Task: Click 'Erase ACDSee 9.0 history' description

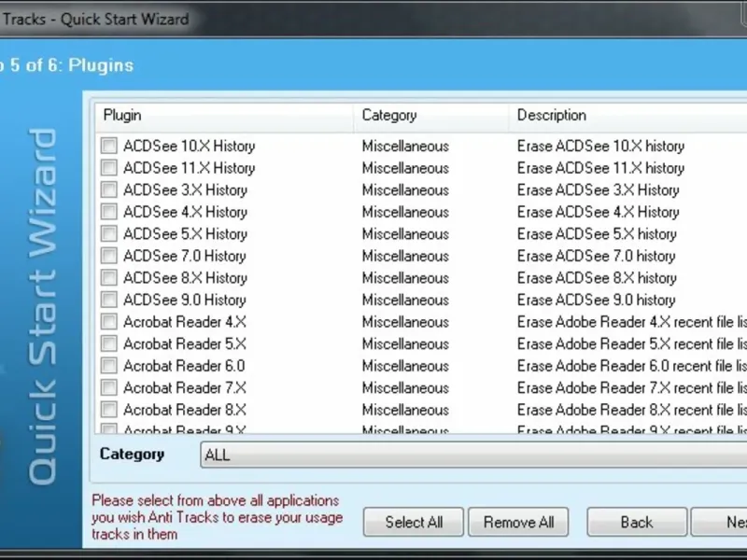Action: (x=597, y=300)
